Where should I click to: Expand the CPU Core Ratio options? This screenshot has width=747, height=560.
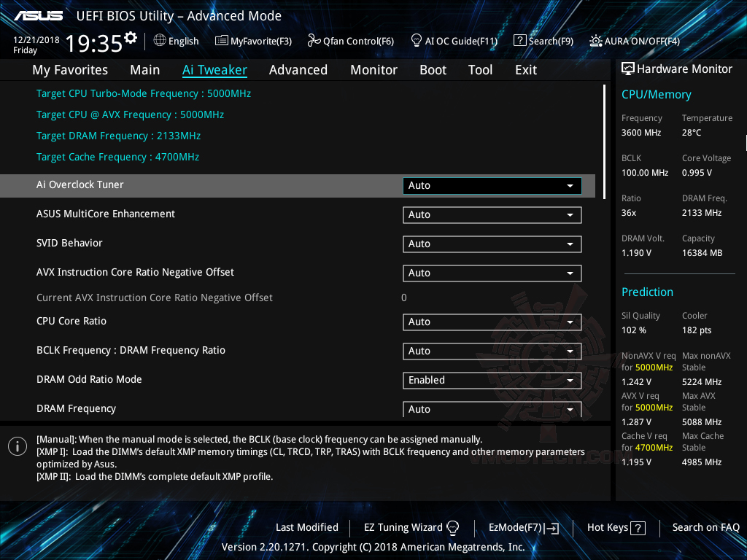coord(491,322)
